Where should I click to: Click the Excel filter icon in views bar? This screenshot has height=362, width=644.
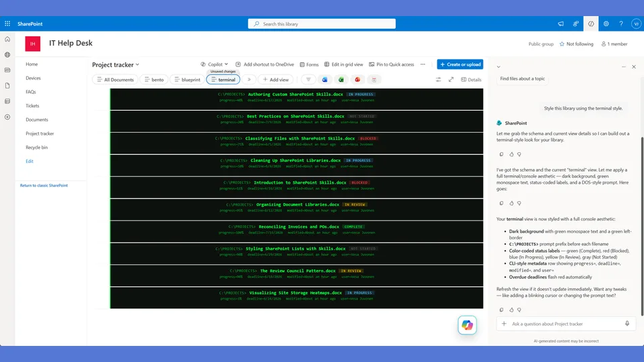(x=341, y=80)
